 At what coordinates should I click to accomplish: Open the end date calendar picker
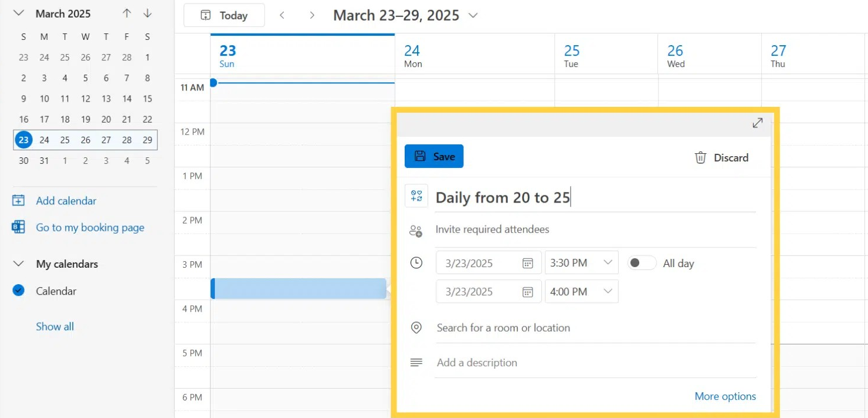(x=527, y=292)
